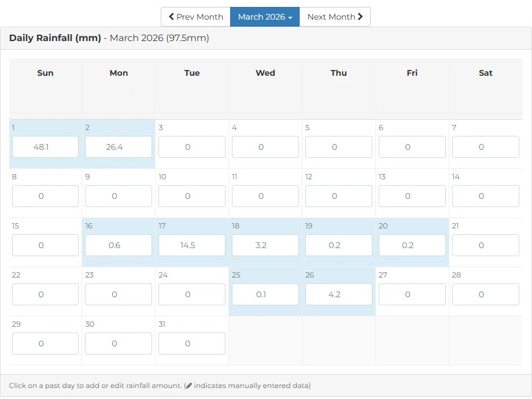532x399 pixels.
Task: Select rainfall input for March 22
Action: click(x=46, y=294)
